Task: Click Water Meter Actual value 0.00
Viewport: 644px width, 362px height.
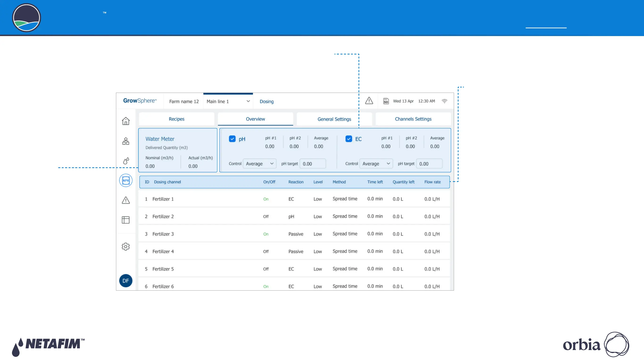Action: pyautogui.click(x=193, y=166)
